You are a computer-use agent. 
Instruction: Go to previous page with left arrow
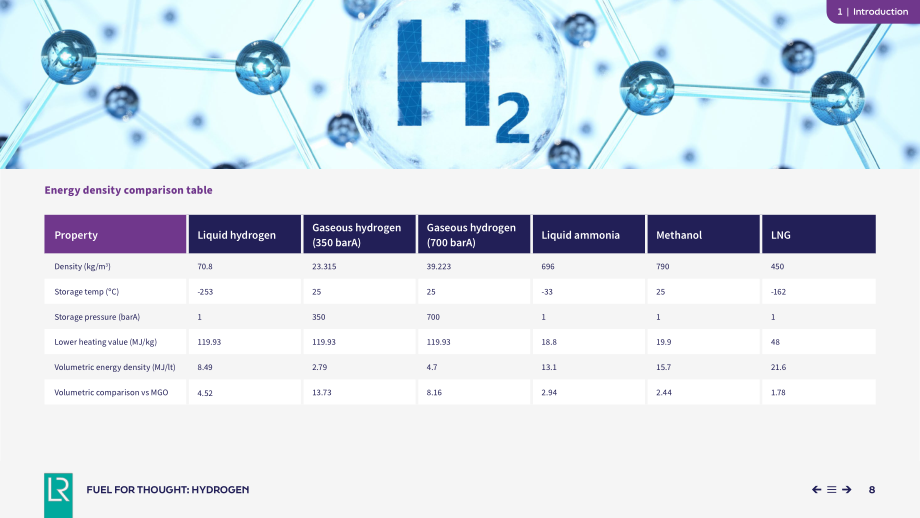coord(816,489)
